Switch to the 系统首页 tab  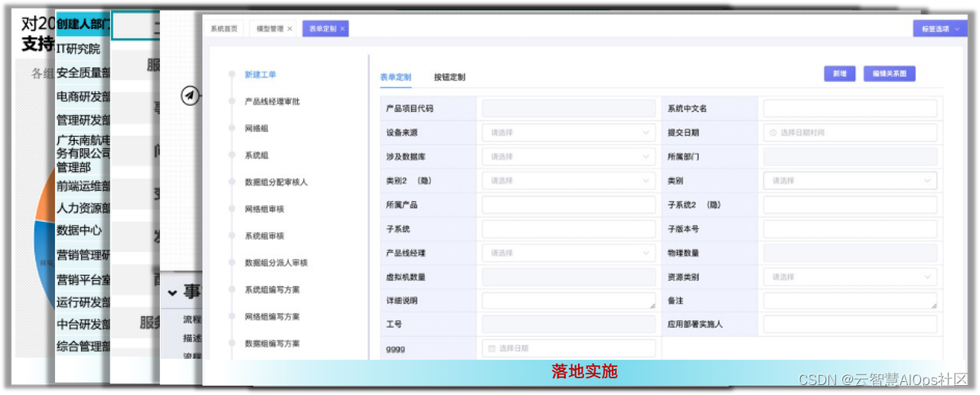[224, 28]
